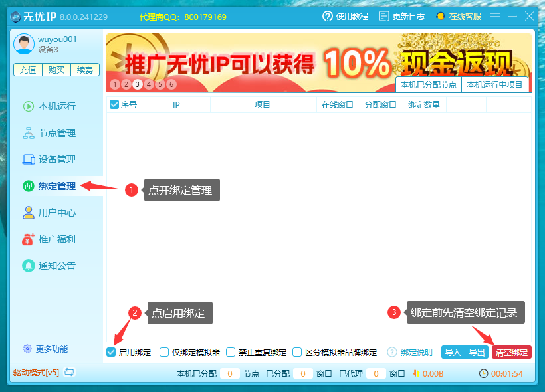Screen dimensions: 545x392
Task: Open 使用教程 help icon
Action: pos(328,16)
